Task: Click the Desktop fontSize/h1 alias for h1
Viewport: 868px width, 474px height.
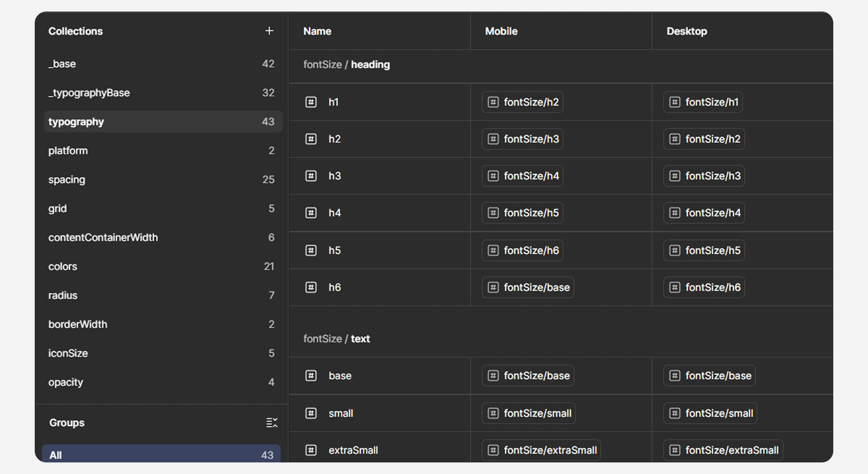Action: tap(703, 102)
